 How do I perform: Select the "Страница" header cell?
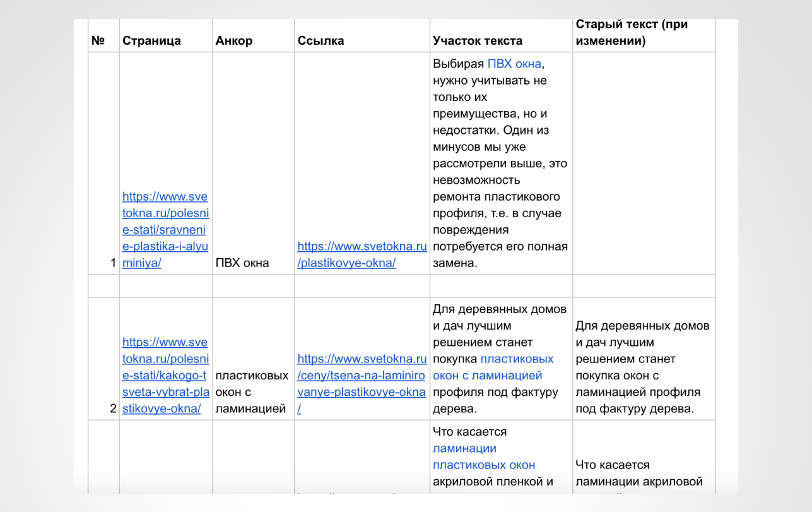(151, 41)
